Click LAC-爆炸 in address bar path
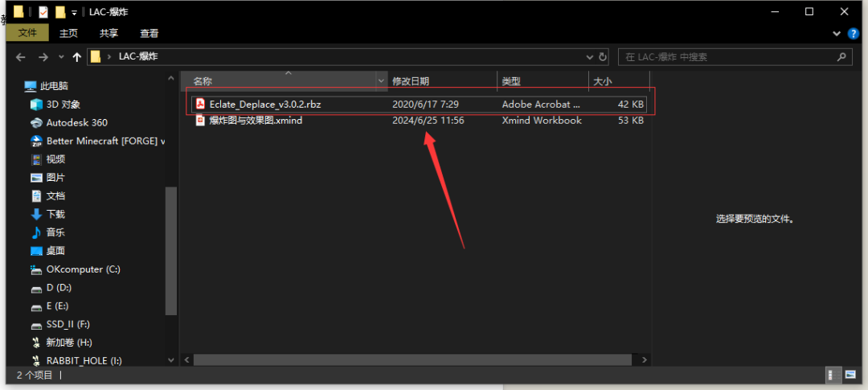The height and width of the screenshot is (390, 868). [138, 56]
